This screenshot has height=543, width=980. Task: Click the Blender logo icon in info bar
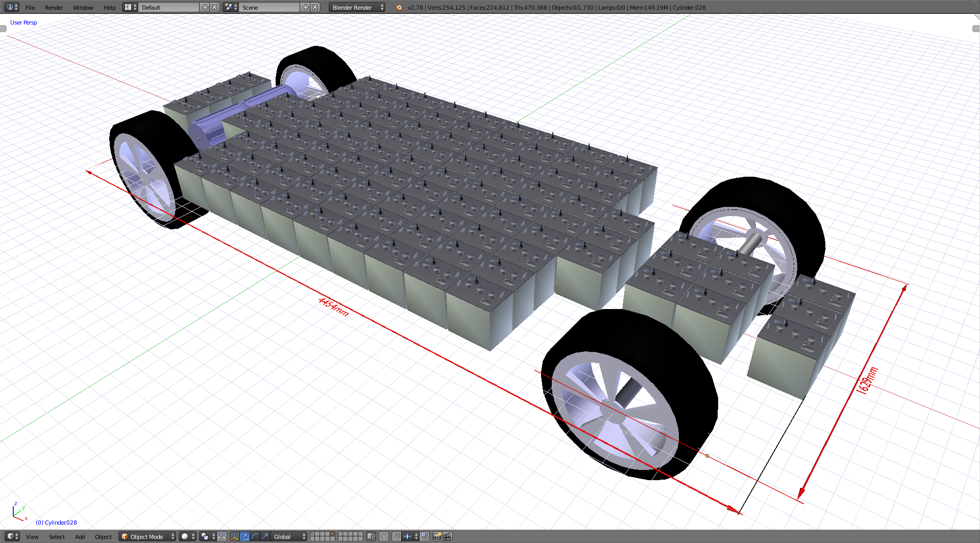(399, 8)
